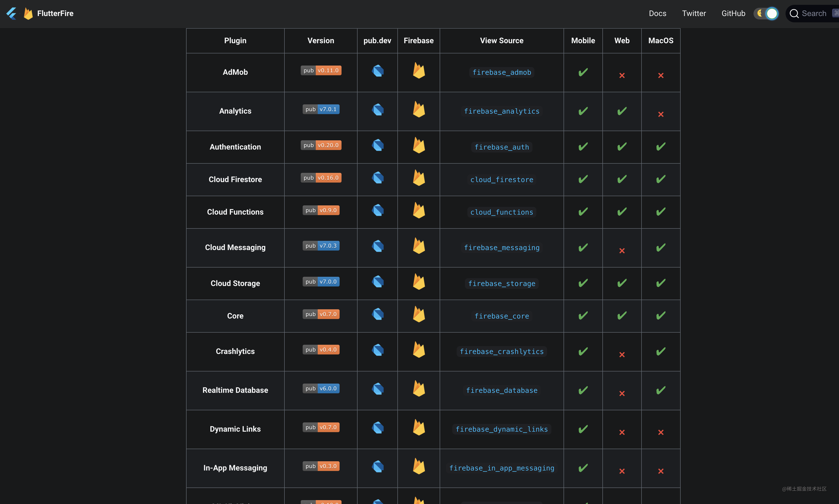The height and width of the screenshot is (504, 839).
Task: Open the GitHub navigation item
Action: pos(733,14)
